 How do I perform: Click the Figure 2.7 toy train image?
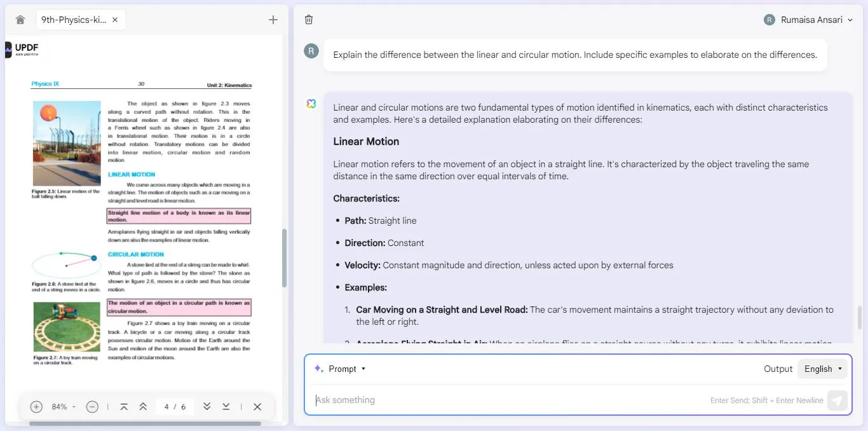click(67, 327)
